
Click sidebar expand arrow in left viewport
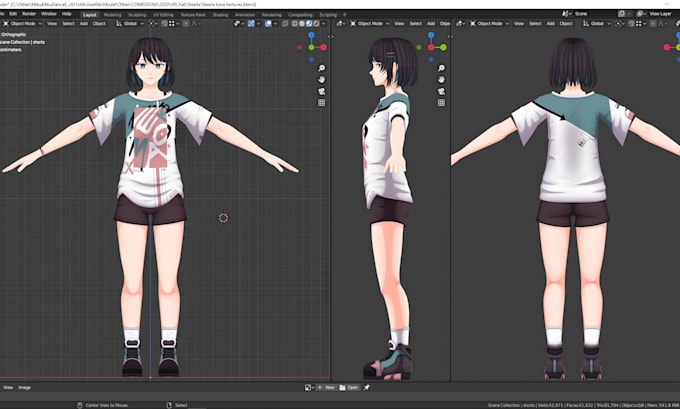[x=330, y=36]
